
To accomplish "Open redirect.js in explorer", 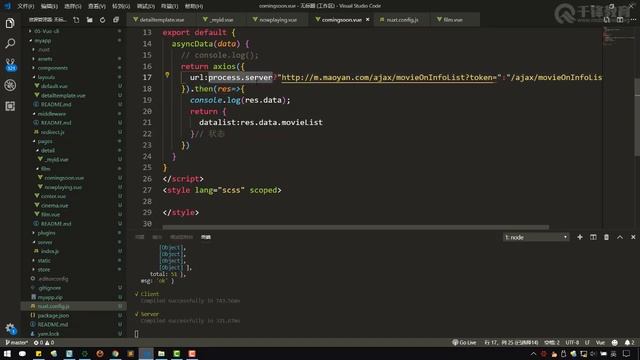I will [x=52, y=132].
